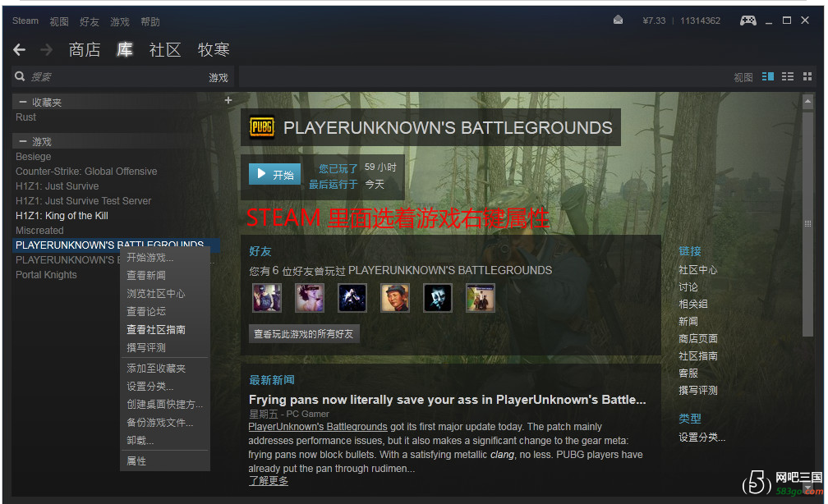
Task: Click the PUBG game logo icon
Action: pyautogui.click(x=262, y=127)
